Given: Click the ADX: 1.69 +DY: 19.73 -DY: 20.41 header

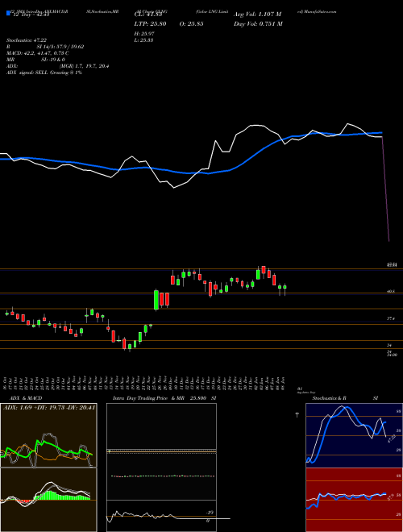Looking at the screenshot, I should 49,407.
